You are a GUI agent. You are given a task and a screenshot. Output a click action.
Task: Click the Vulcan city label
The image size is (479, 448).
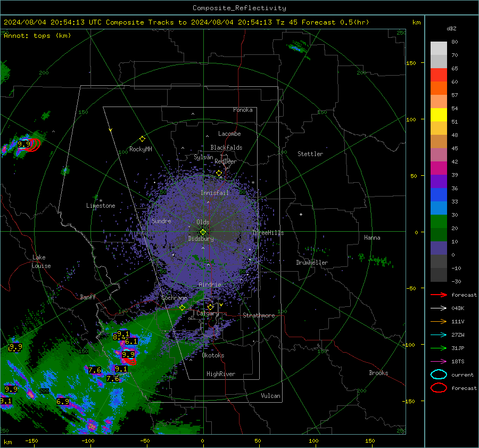click(271, 396)
